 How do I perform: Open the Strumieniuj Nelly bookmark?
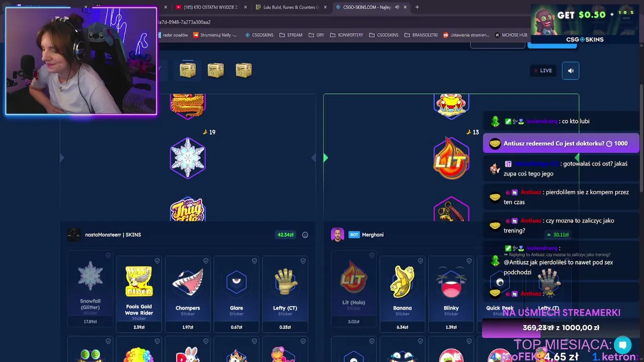215,35
